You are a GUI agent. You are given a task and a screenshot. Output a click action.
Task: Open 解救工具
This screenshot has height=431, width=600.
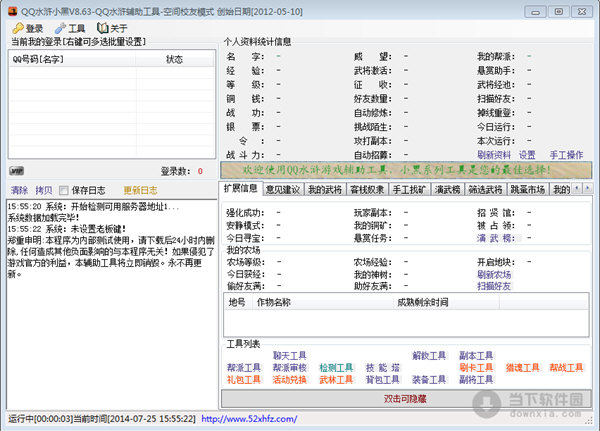(429, 356)
